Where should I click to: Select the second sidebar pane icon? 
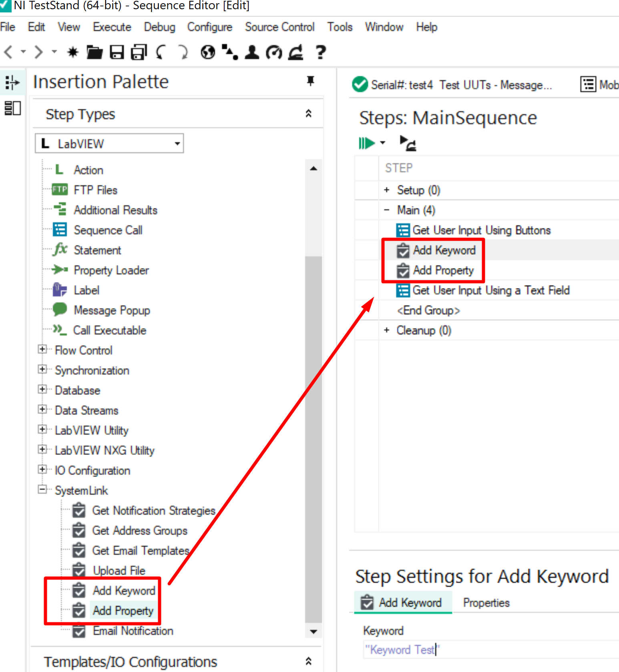[12, 108]
